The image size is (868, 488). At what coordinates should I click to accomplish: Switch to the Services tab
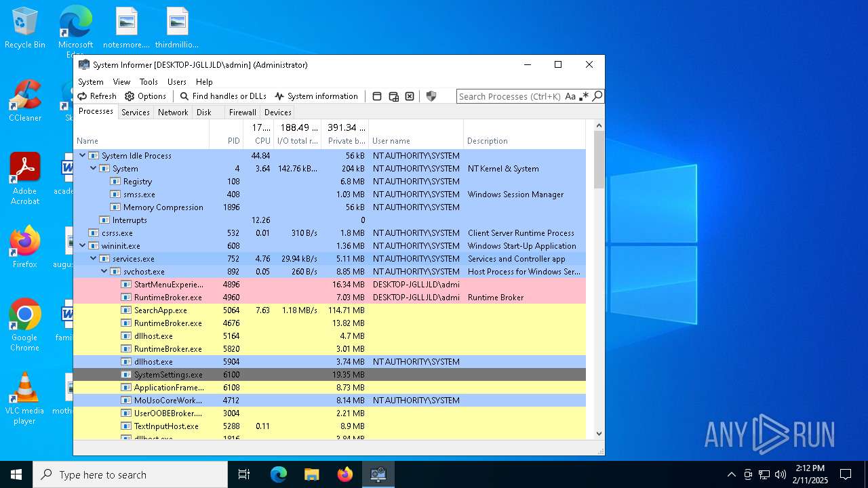coord(136,113)
